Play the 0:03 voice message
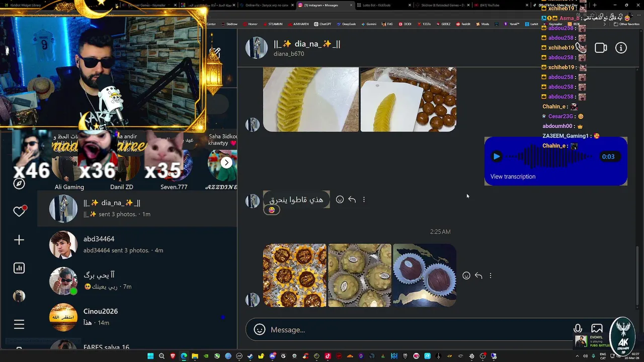The height and width of the screenshot is (362, 644). point(497,156)
